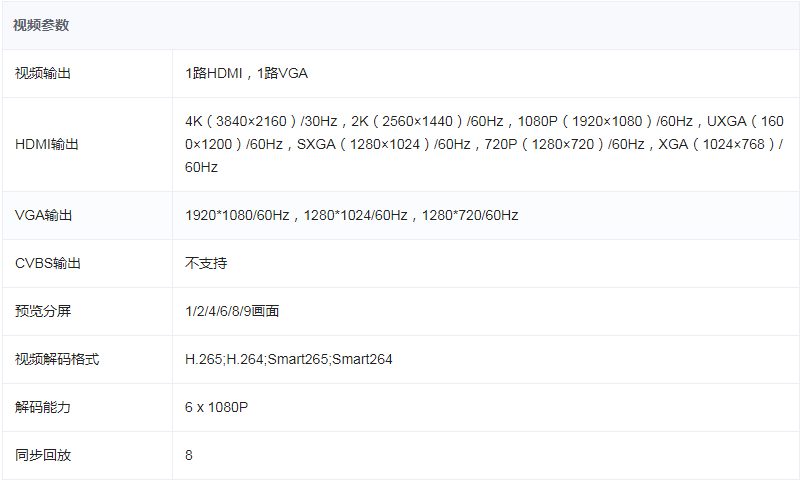801x481 pixels.
Task: Select the HDMI输出 row label
Action: (x=46, y=145)
